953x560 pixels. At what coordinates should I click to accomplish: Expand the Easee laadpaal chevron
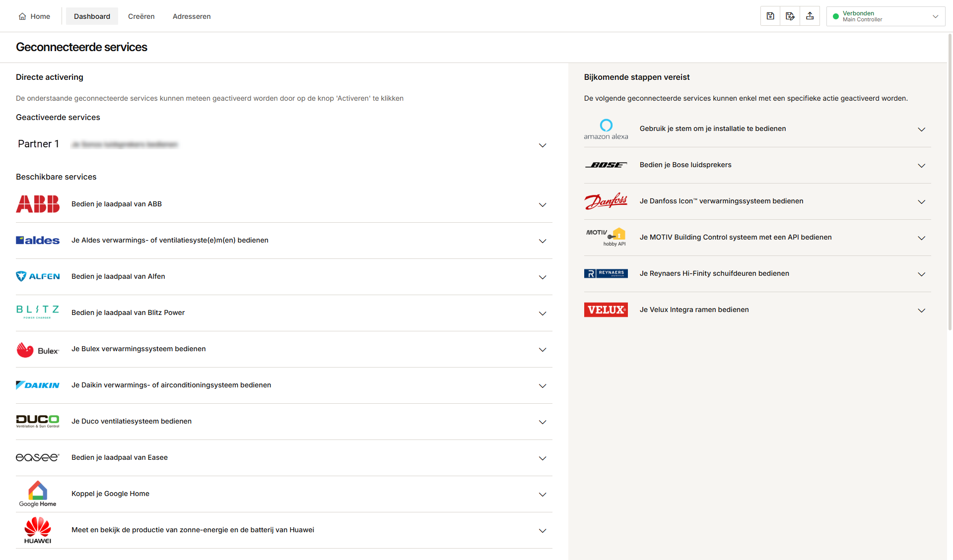[x=543, y=458]
